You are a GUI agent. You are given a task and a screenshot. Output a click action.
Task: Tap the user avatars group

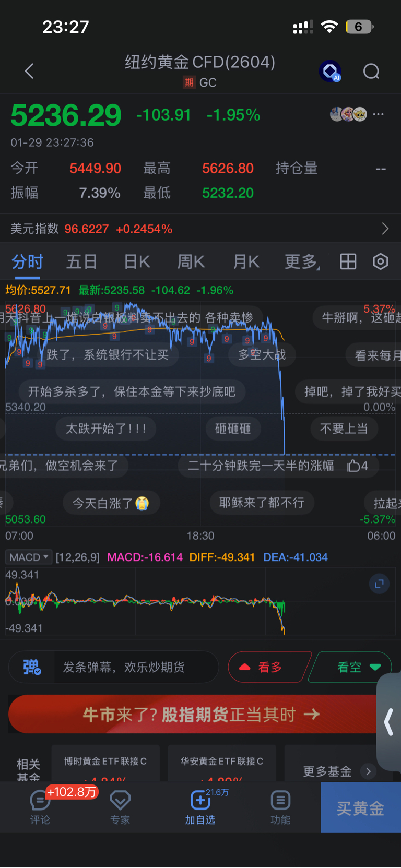[x=348, y=114]
